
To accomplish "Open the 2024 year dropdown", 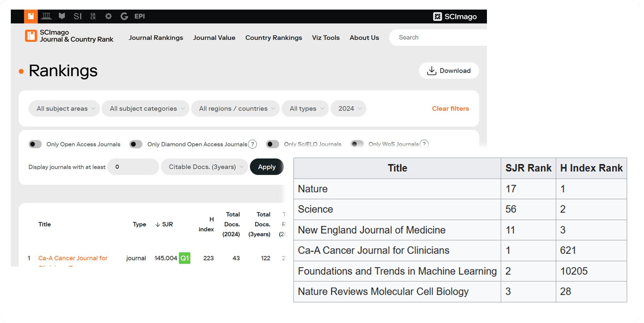I will click(x=348, y=109).
